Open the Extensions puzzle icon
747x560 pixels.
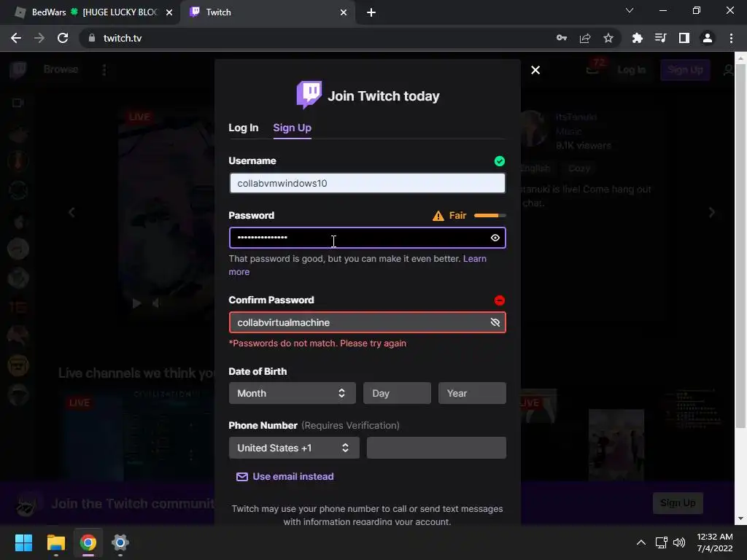(637, 38)
